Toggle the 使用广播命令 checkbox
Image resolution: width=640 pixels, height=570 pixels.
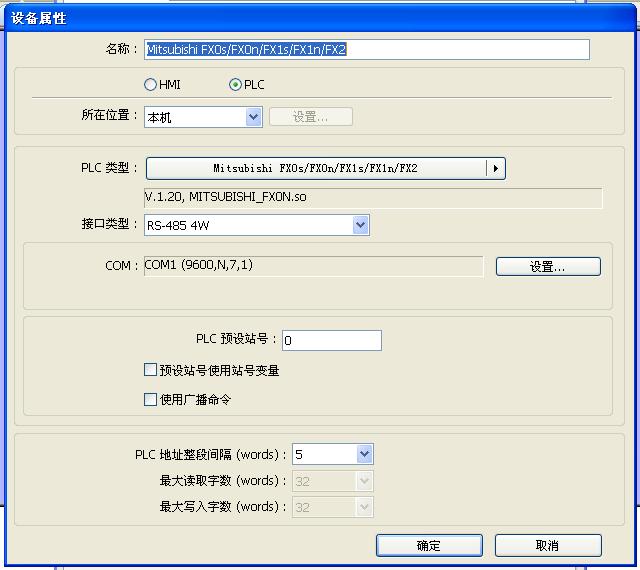click(x=151, y=400)
